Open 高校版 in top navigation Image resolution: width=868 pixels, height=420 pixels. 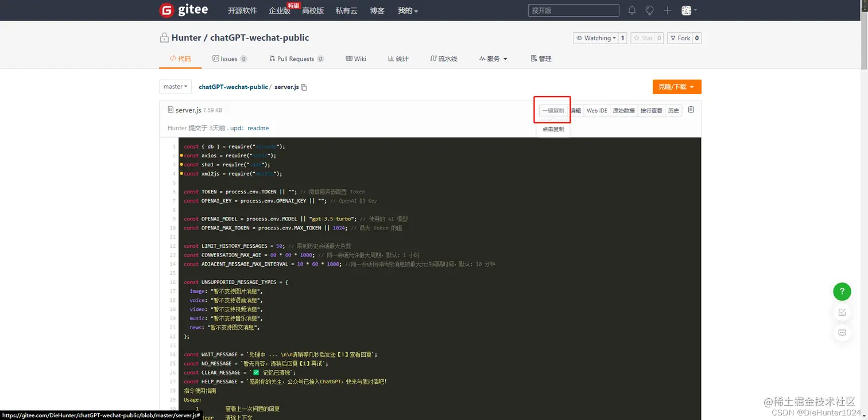[x=313, y=10]
